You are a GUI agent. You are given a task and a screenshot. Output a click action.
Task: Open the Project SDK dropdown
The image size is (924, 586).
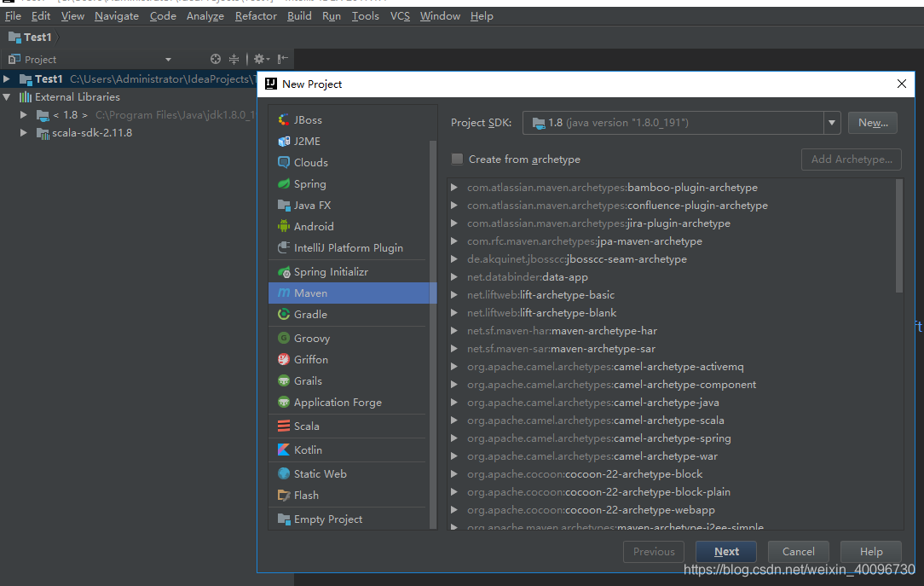[x=831, y=123]
